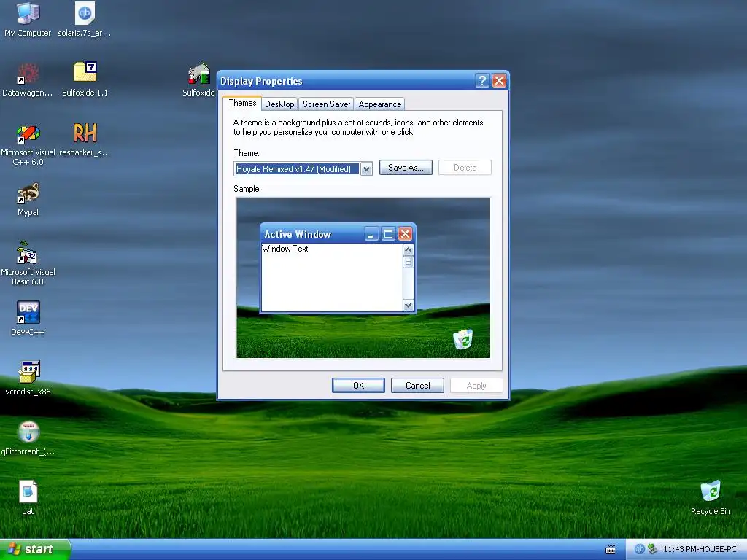Click the OK button
Screen dimensions: 747x560
358,385
